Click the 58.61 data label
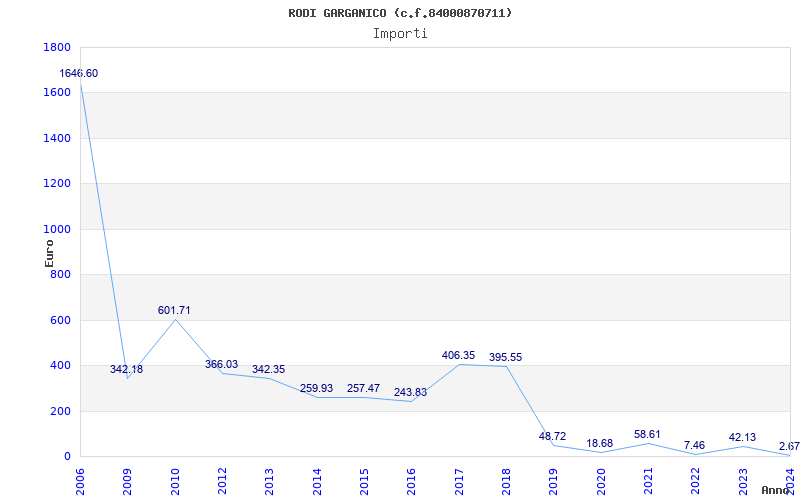Screen dimensions: 800x500 (x=647, y=435)
